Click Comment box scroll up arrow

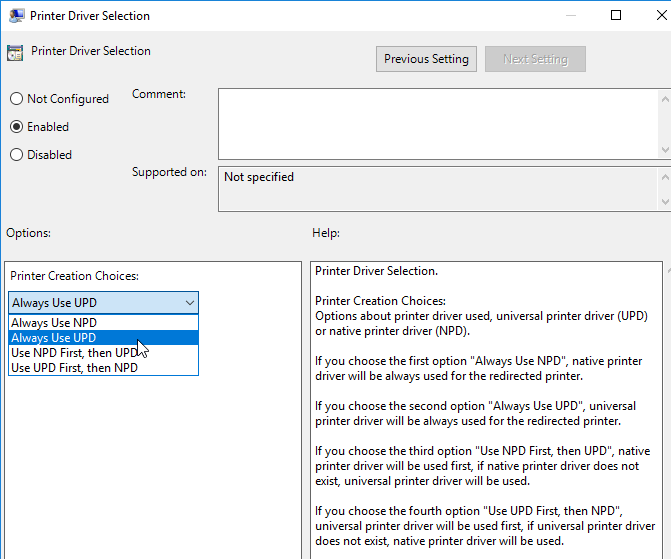click(665, 99)
